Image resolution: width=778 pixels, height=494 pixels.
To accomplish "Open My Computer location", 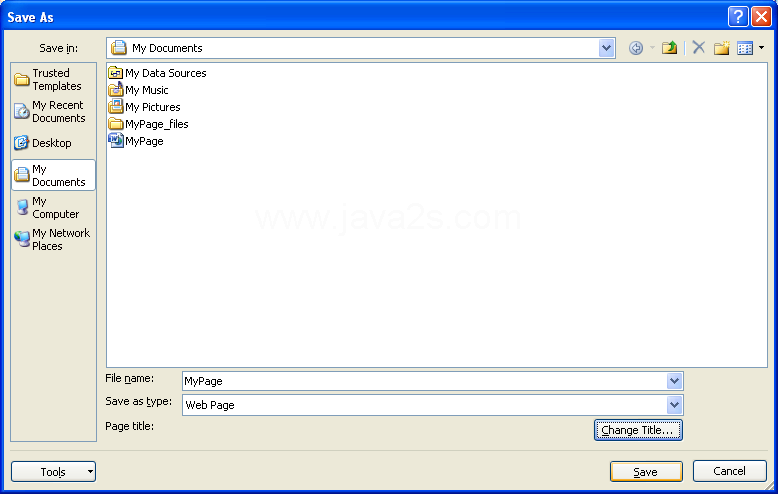I will point(53,207).
